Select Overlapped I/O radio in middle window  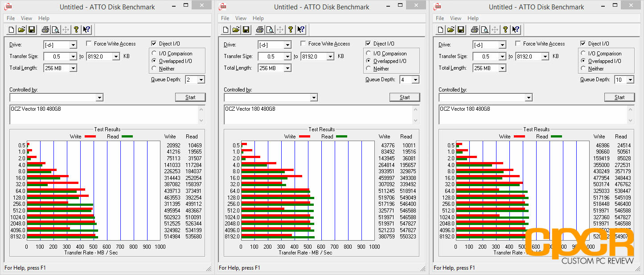pyautogui.click(x=369, y=61)
